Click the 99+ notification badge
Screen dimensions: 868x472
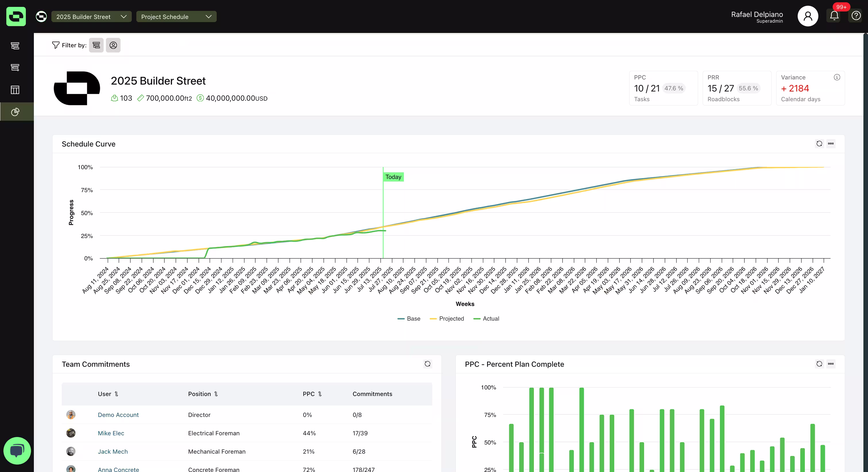(841, 7)
